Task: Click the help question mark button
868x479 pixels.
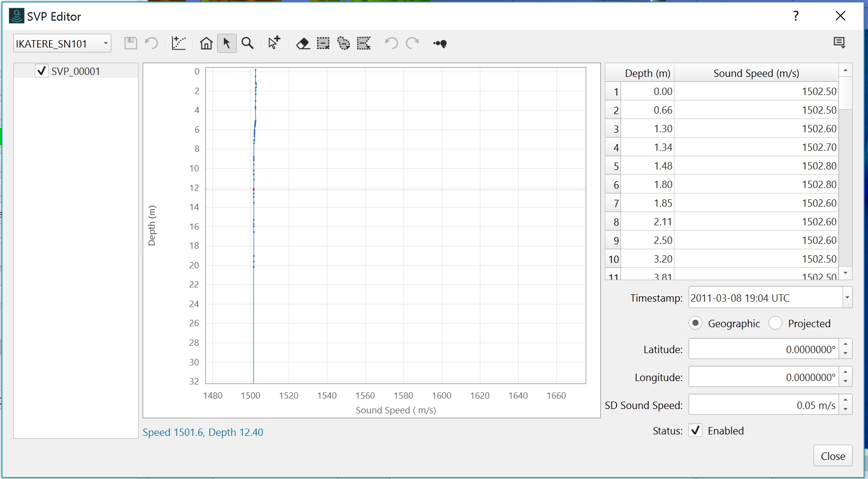Action: point(796,16)
